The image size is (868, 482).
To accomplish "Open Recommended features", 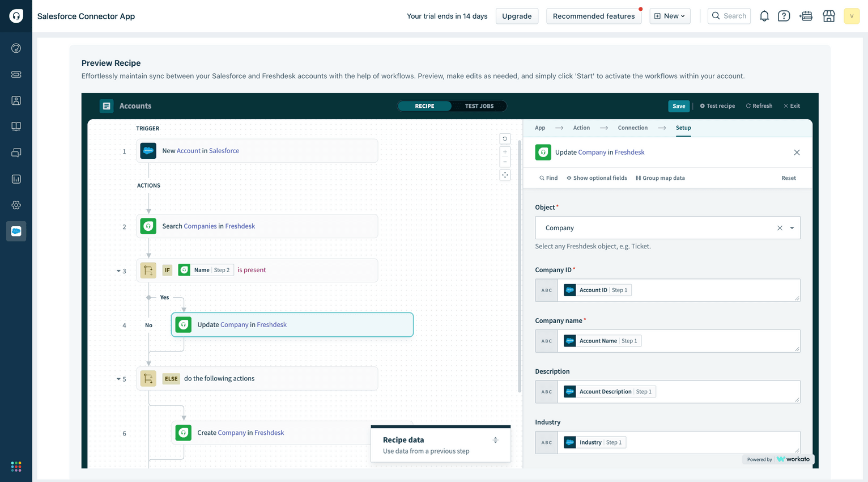I will coord(594,16).
